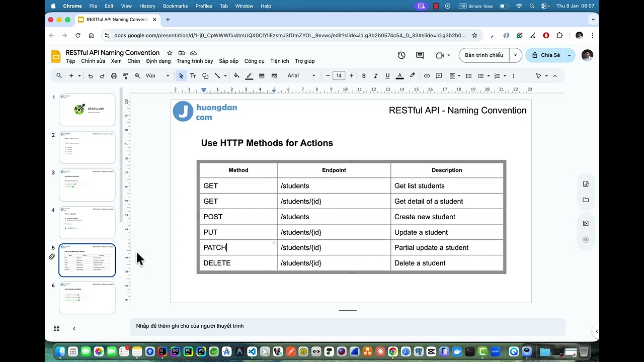The height and width of the screenshot is (362, 644).
Task: Open the Chèn menu
Action: tap(134, 61)
